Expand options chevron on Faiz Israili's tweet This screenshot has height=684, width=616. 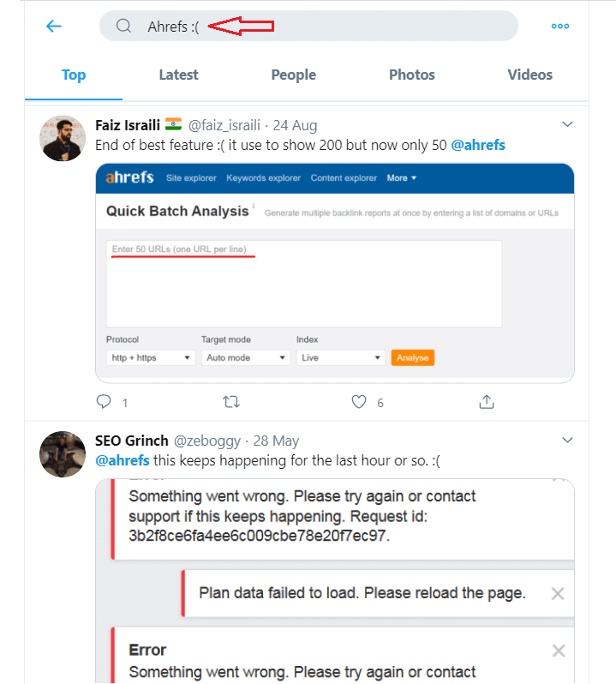click(567, 124)
